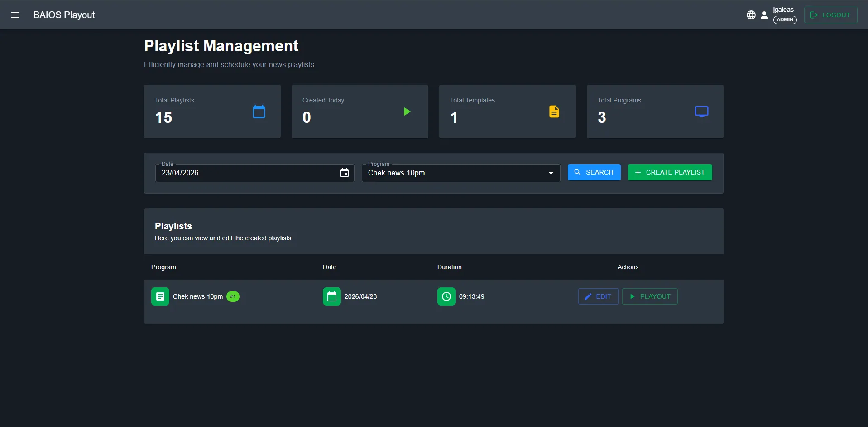Click the Total Templates count 1

(x=454, y=117)
